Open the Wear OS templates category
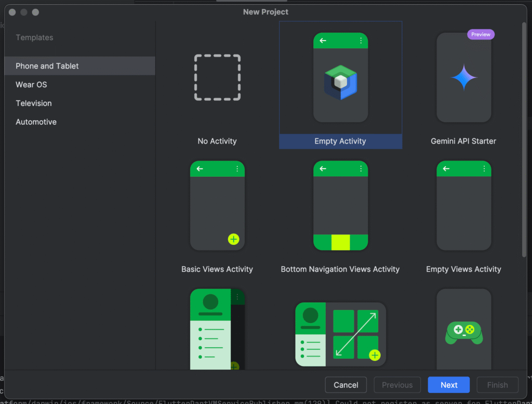The width and height of the screenshot is (532, 404). point(79,85)
